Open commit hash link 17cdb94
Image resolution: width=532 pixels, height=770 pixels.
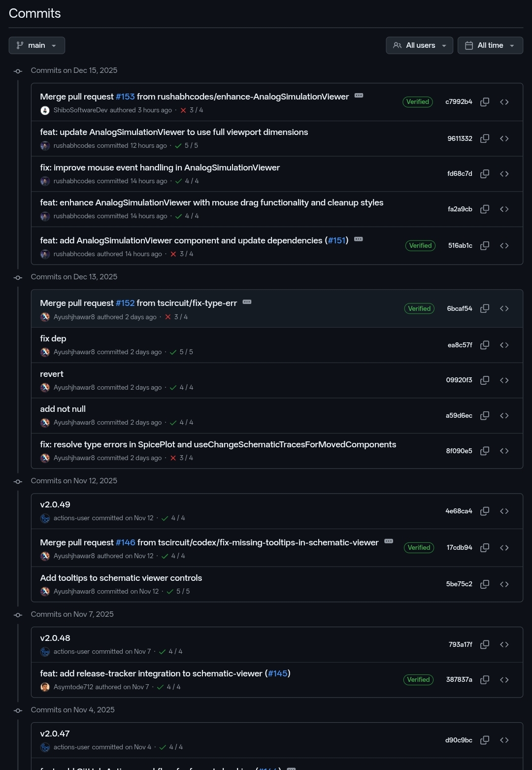point(459,547)
